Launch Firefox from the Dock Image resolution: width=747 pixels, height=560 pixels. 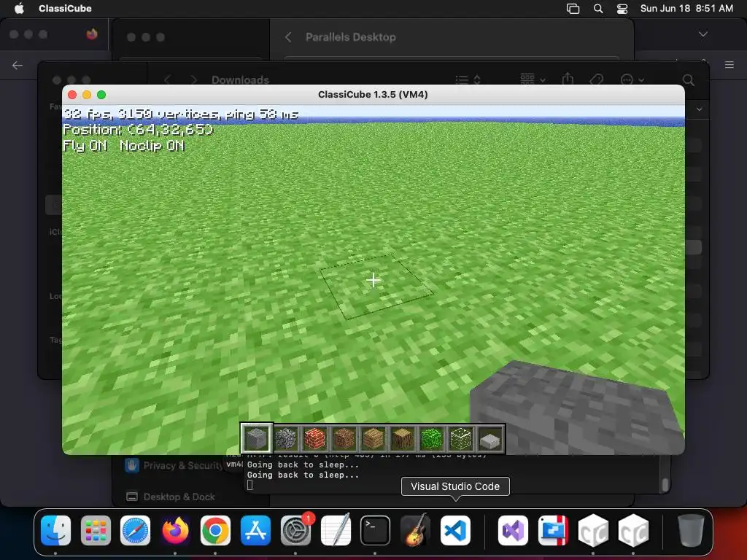point(175,531)
